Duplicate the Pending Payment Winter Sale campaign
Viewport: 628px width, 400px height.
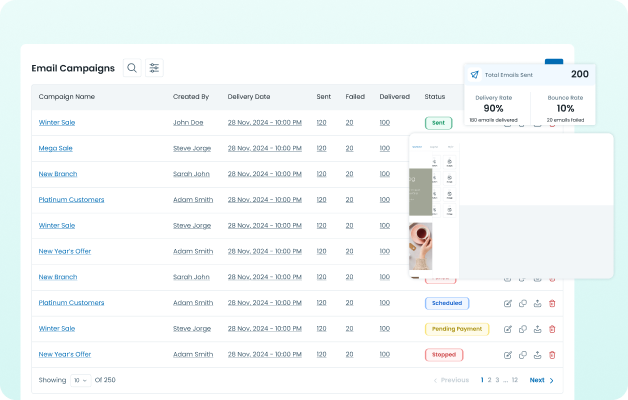point(523,329)
